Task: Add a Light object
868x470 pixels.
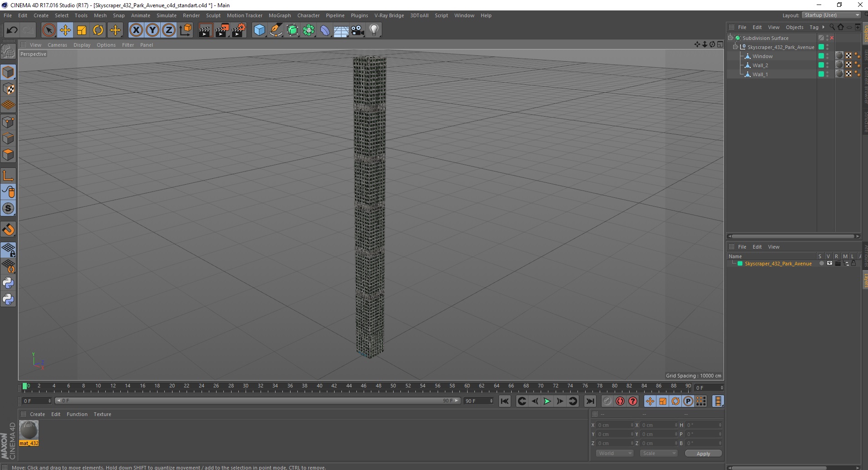Action: point(374,30)
